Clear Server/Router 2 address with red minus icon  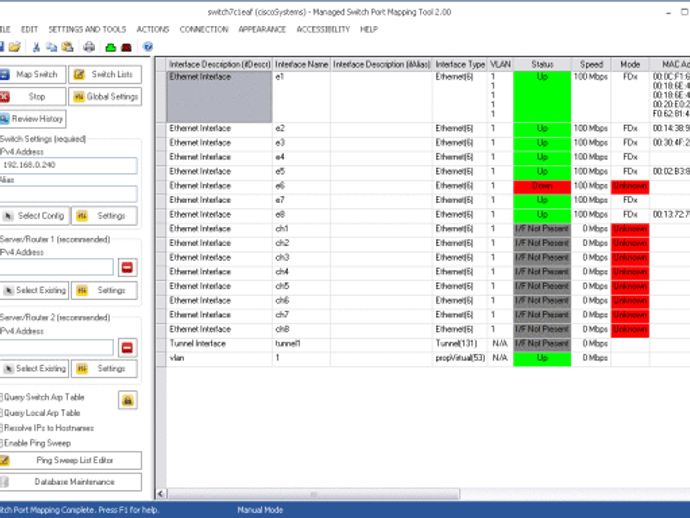128,348
